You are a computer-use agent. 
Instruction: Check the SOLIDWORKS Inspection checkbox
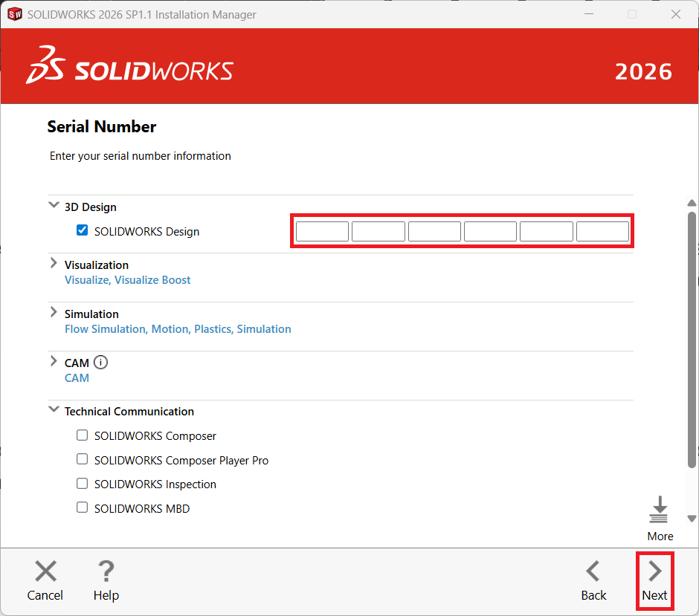coord(83,484)
